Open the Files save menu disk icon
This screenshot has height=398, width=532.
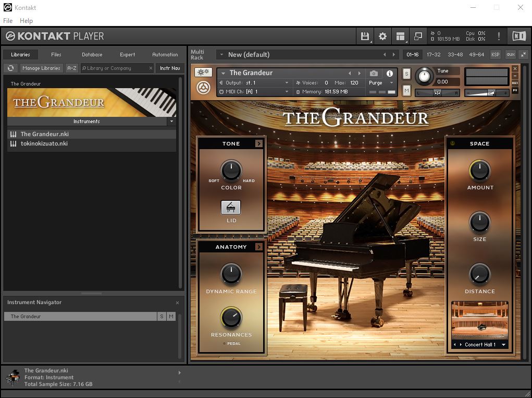[365, 36]
